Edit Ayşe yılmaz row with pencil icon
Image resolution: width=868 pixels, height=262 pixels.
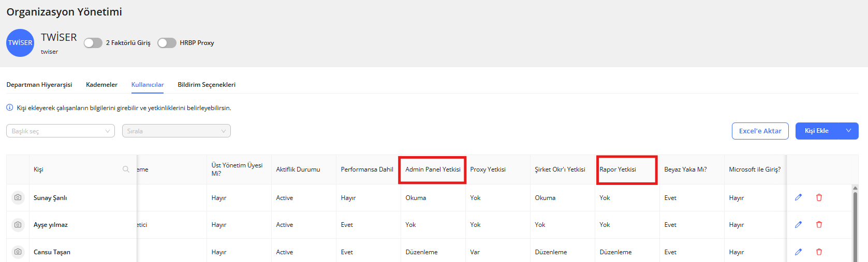tap(798, 224)
